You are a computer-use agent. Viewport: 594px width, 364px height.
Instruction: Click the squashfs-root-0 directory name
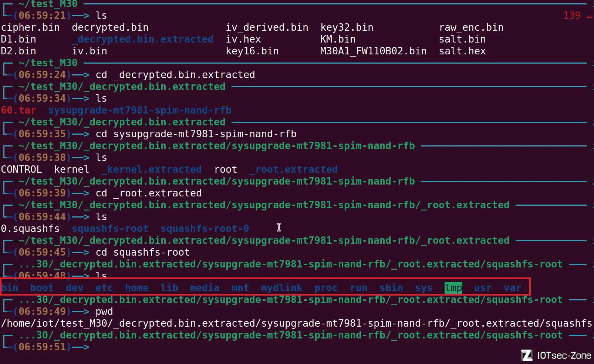coord(205,229)
